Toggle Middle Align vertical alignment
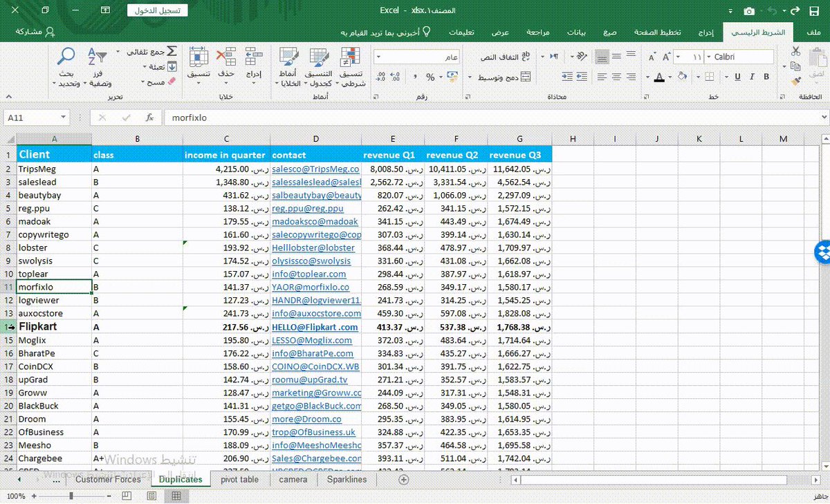Screen dimensions: 830x504 point(617,56)
